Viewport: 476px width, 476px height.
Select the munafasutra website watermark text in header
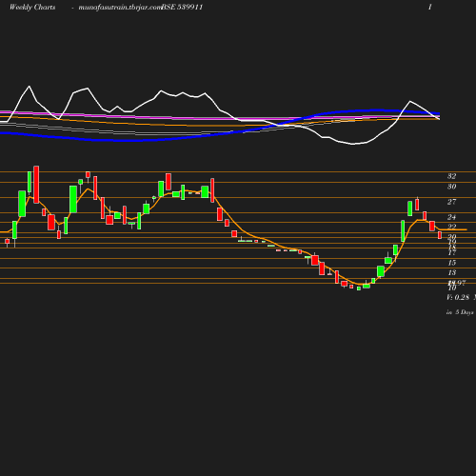click(x=120, y=8)
